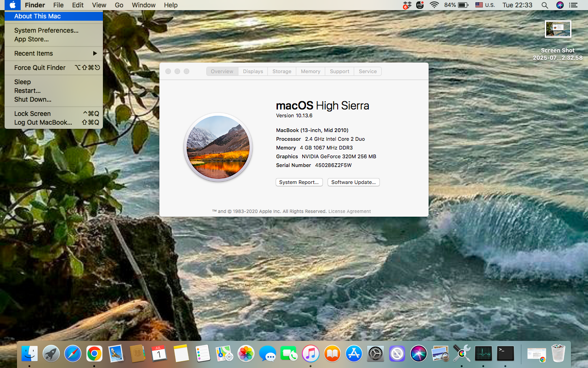Click the System Report button
The height and width of the screenshot is (368, 588).
(x=299, y=182)
